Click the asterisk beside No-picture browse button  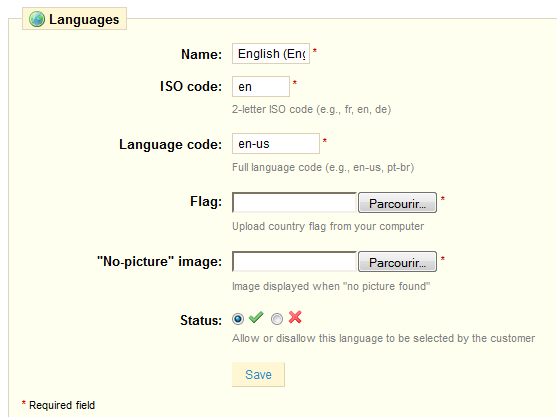click(443, 259)
